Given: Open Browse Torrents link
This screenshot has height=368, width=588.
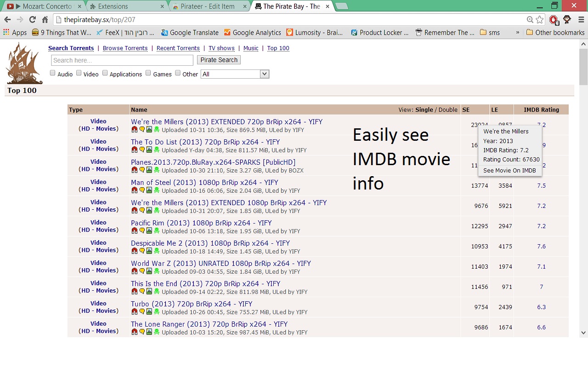Looking at the screenshot, I should [125, 48].
